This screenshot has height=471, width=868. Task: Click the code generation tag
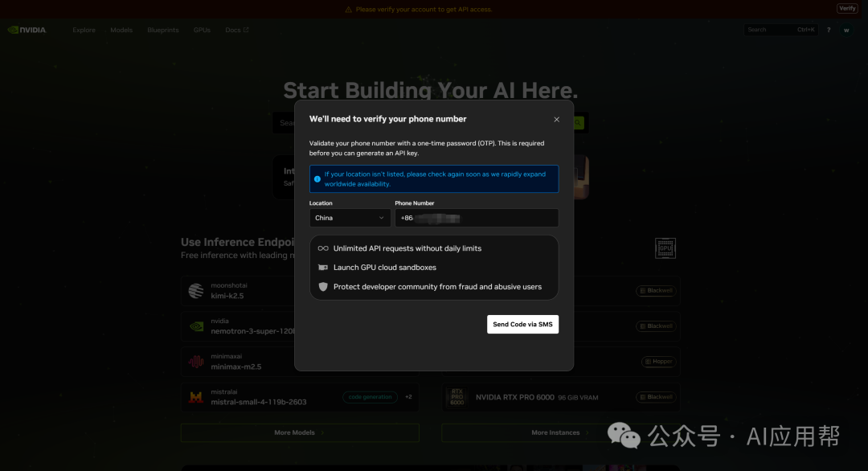pos(370,397)
